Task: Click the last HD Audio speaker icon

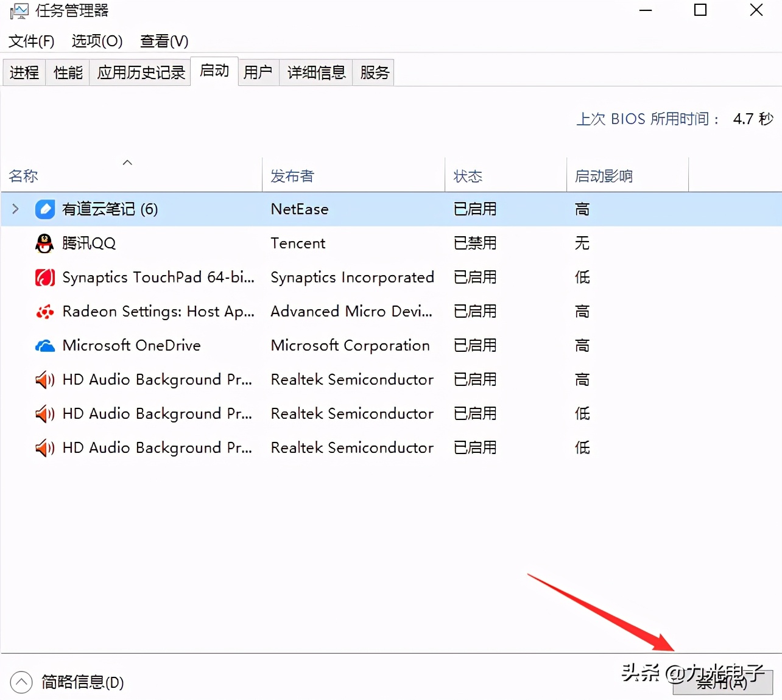Action: click(44, 447)
